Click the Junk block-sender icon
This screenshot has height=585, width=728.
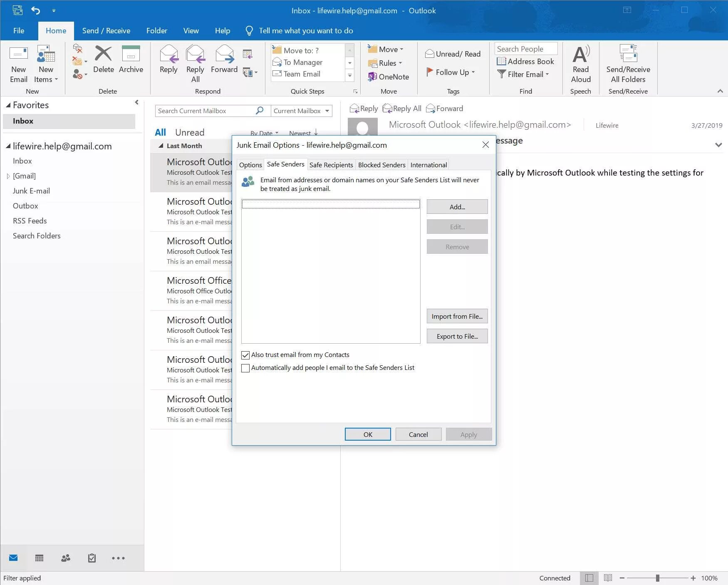pyautogui.click(x=77, y=74)
